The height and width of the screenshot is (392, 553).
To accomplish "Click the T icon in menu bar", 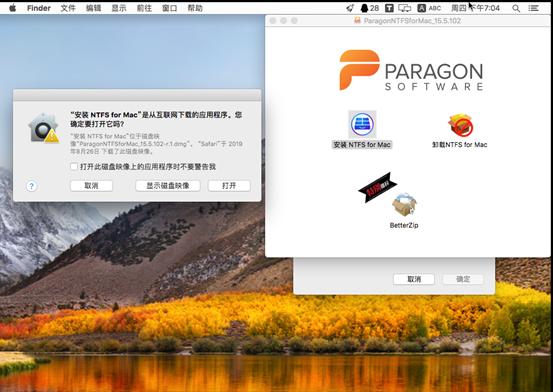I will coord(389,8).
